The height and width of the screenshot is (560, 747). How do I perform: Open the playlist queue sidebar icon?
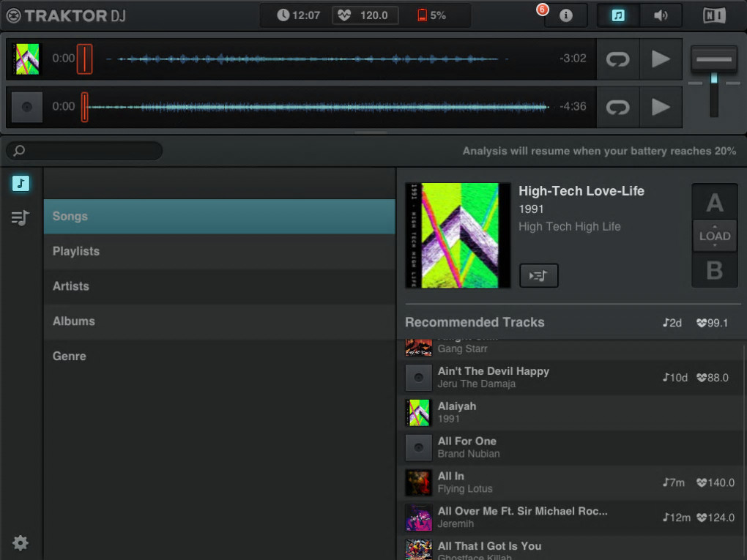(x=21, y=218)
